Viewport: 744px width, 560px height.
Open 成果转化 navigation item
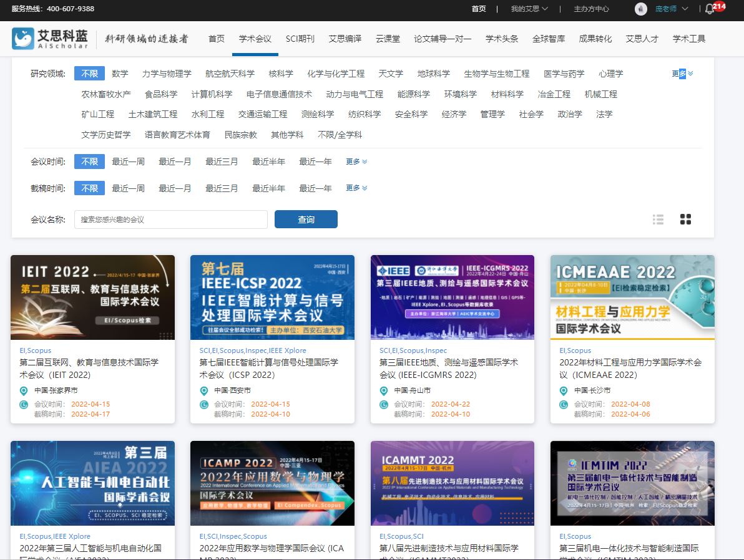(595, 39)
